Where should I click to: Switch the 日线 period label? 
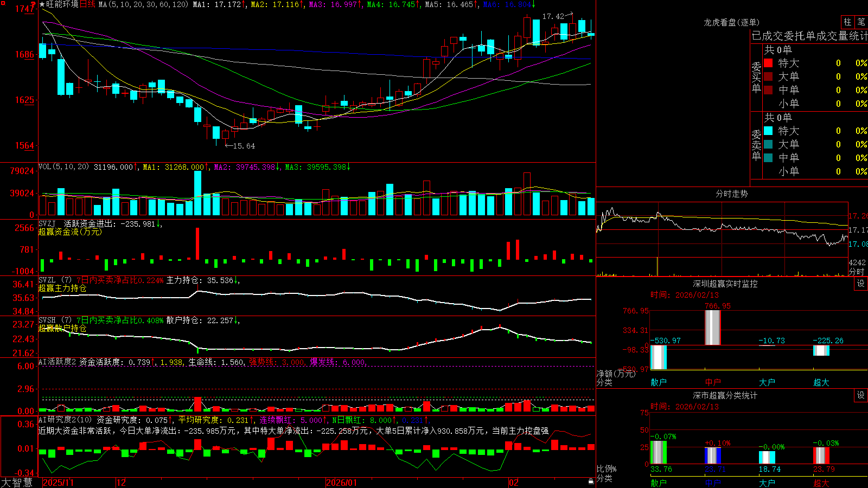pyautogui.click(x=87, y=4)
